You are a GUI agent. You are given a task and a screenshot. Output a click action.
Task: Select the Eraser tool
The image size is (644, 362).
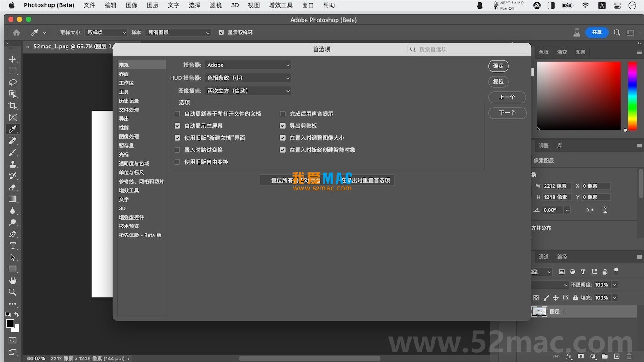pos(13,187)
